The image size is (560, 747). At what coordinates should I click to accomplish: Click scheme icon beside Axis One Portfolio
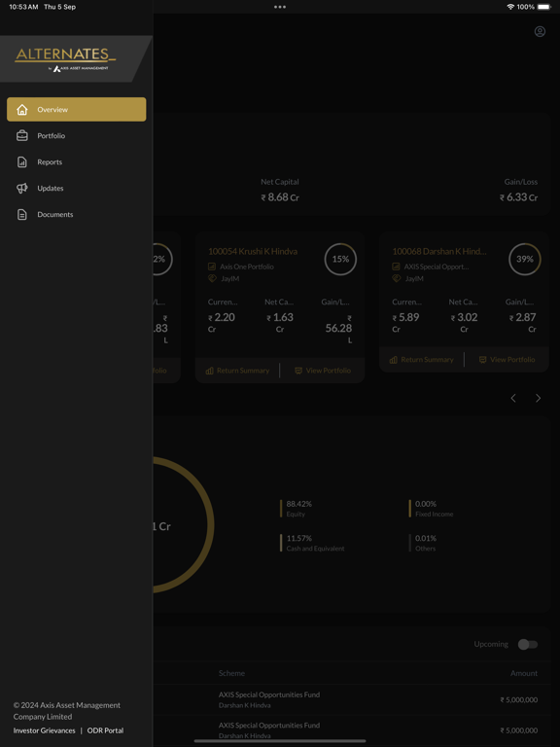(x=212, y=267)
